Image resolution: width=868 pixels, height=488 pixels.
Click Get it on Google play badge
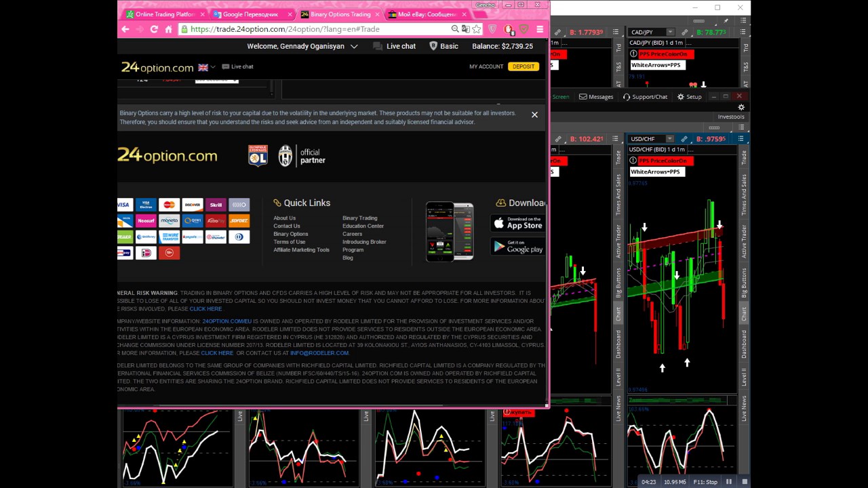point(517,246)
